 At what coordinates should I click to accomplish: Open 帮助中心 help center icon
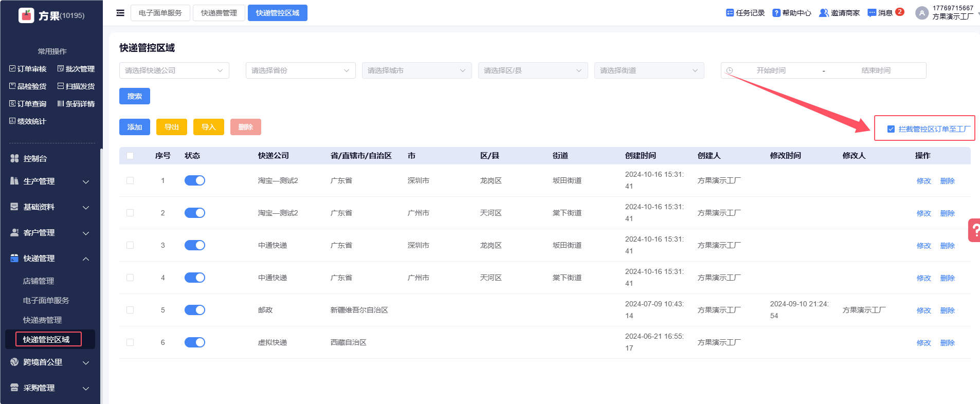tap(776, 13)
